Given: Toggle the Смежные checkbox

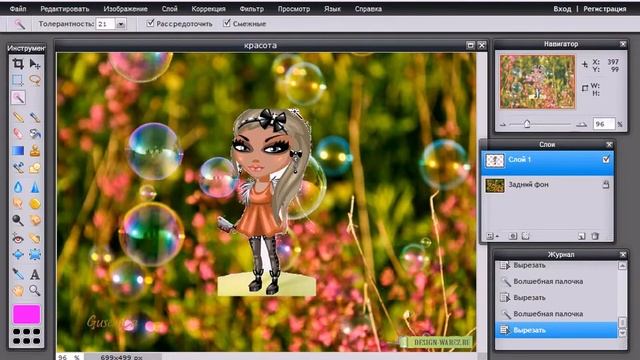Looking at the screenshot, I should 227,23.
